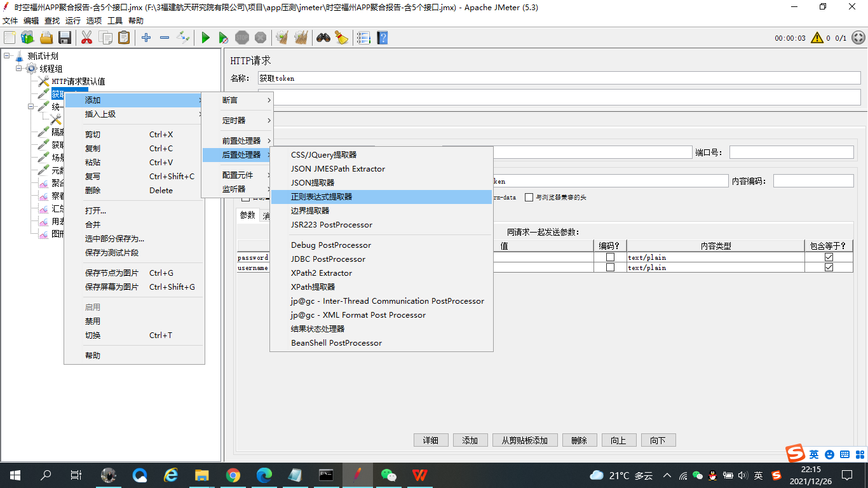Click the 删除 button below parameters table

click(x=580, y=440)
